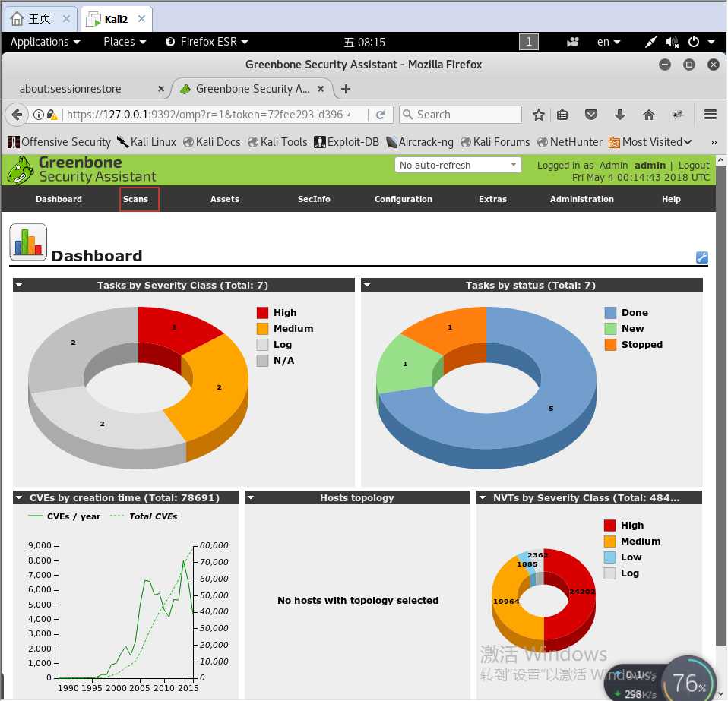Open Tasks by Severity Class chart menu arrow

click(x=19, y=285)
